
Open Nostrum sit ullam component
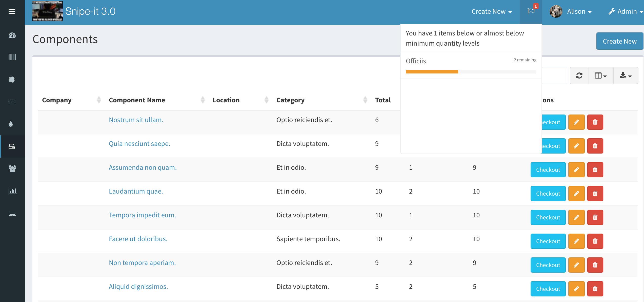136,120
